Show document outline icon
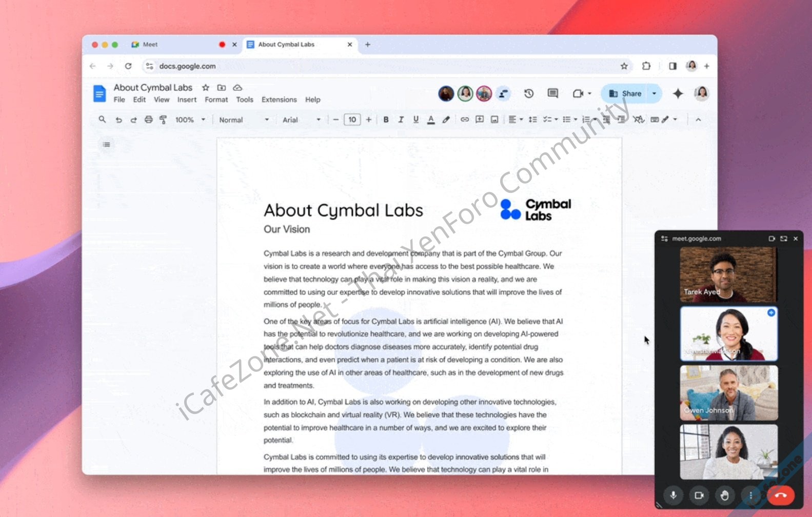 [106, 145]
